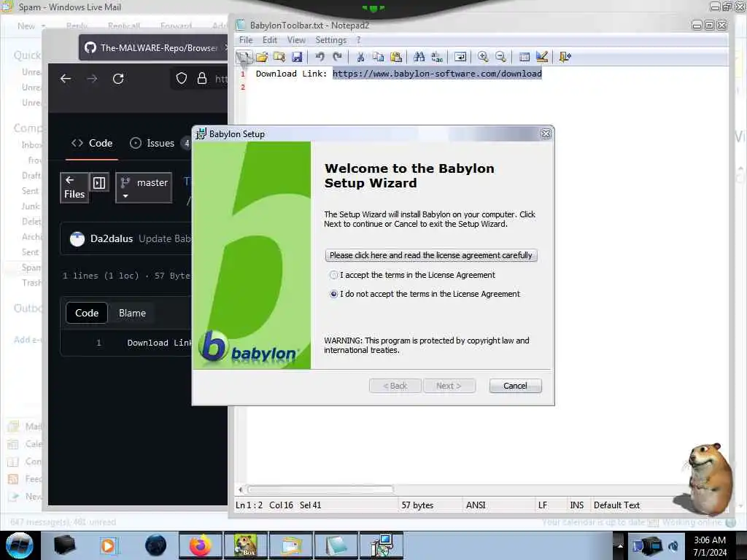
Task: Open the File menu in Notepad2
Action: tap(246, 40)
